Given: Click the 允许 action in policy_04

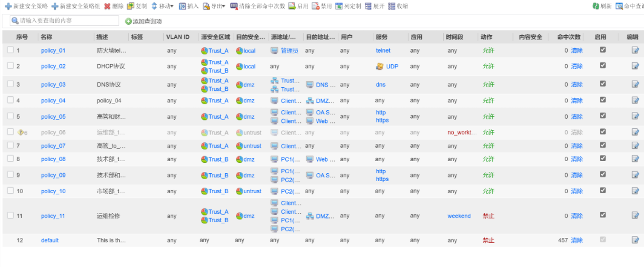Looking at the screenshot, I should tap(488, 101).
